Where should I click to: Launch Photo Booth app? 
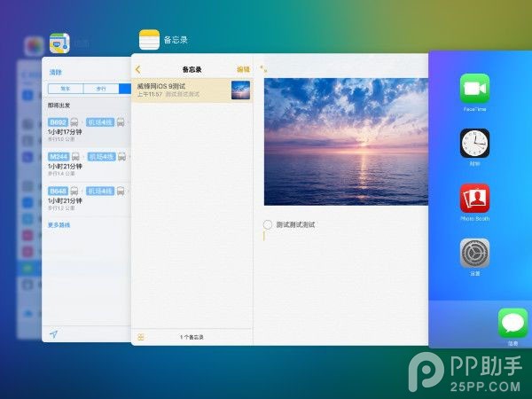coord(474,198)
